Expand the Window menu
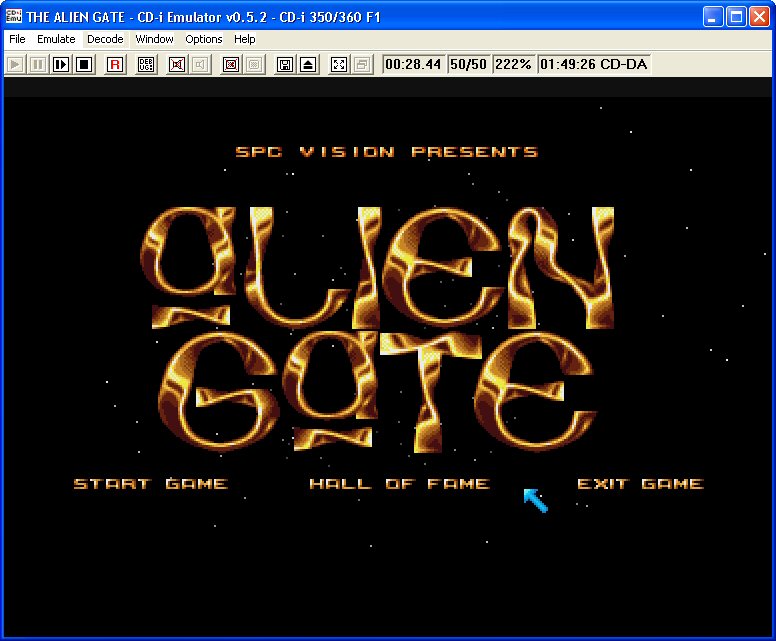Viewport: 776px width, 641px height. click(x=154, y=39)
